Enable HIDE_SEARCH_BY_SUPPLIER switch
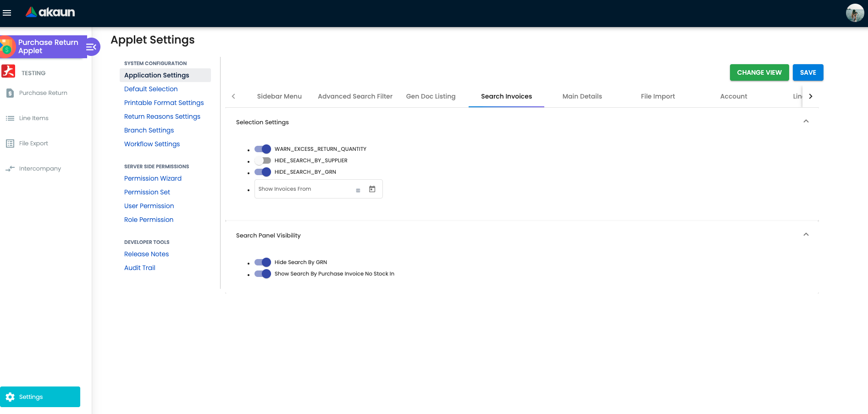The image size is (868, 414). 263,160
